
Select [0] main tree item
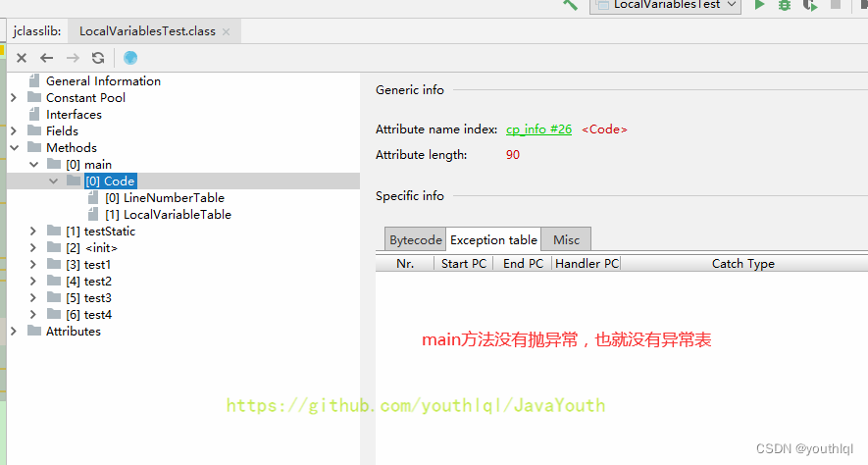[88, 165]
